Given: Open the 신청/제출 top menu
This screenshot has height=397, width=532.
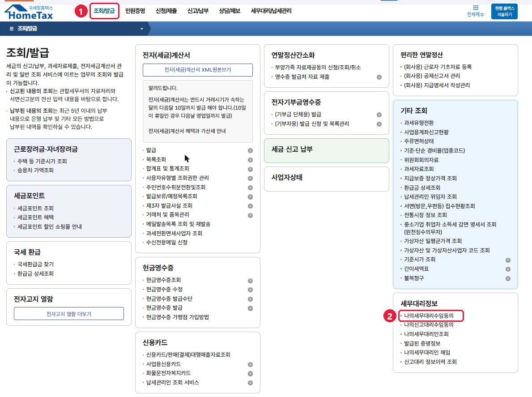Looking at the screenshot, I should 166,11.
